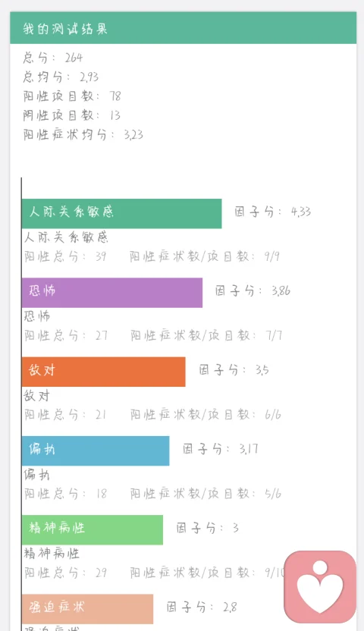
Task: Tap the pink heart app icon
Action: point(320,587)
